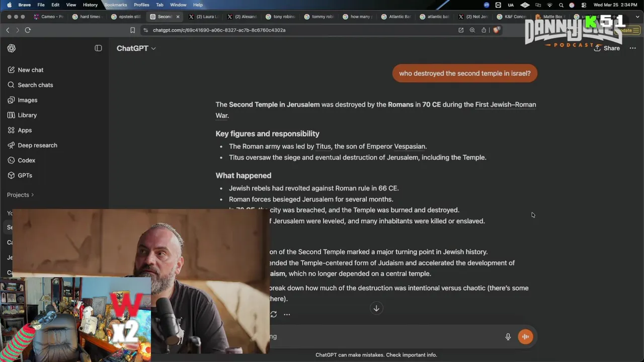Expand the Projects section
This screenshot has height=362, width=644.
pos(21,195)
